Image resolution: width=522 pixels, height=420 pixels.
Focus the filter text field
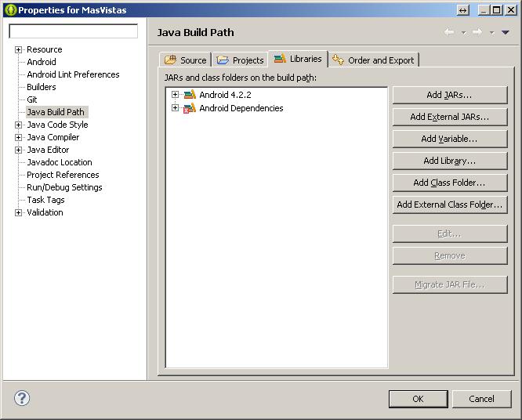click(73, 31)
